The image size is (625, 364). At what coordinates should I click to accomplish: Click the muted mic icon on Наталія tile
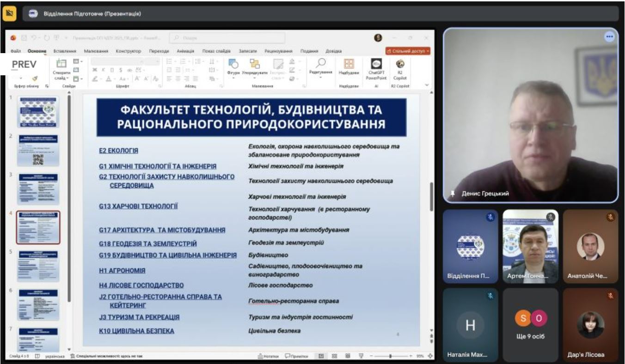click(x=490, y=295)
